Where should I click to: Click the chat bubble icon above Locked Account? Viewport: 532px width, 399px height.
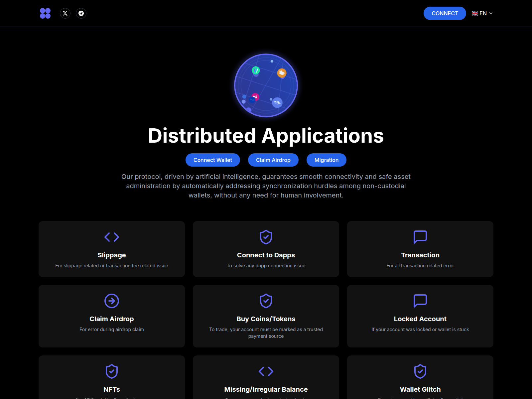(x=420, y=301)
